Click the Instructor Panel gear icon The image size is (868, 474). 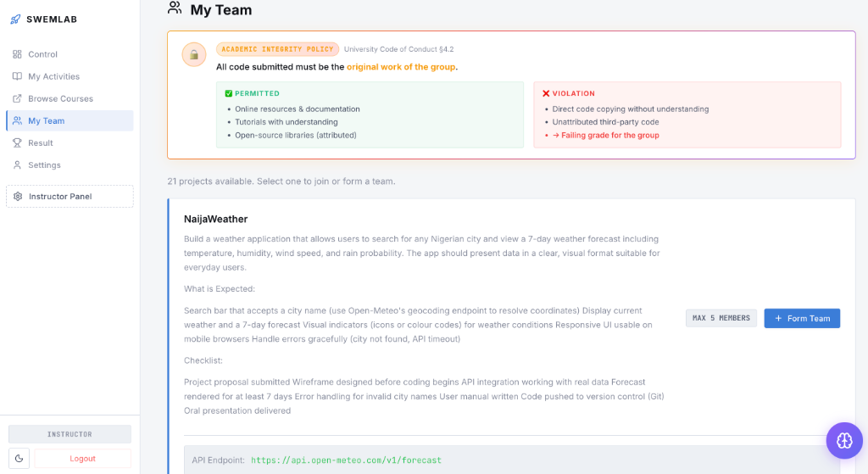(x=18, y=197)
